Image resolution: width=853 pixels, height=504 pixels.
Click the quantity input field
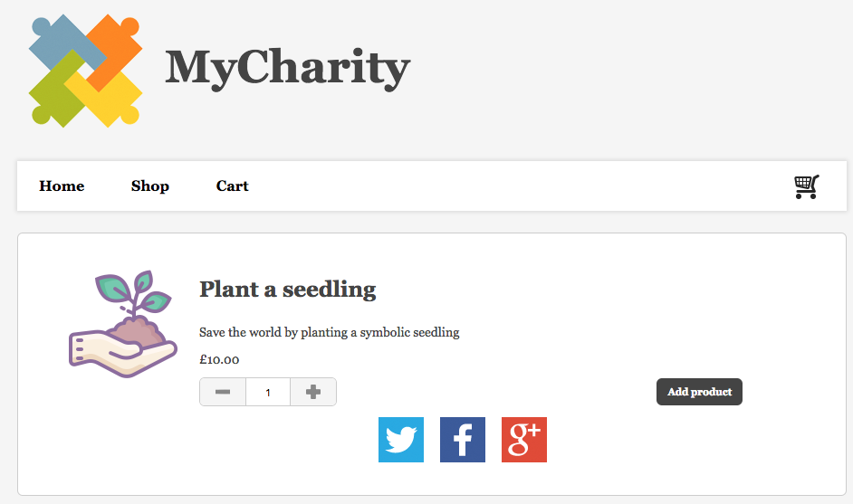click(268, 392)
